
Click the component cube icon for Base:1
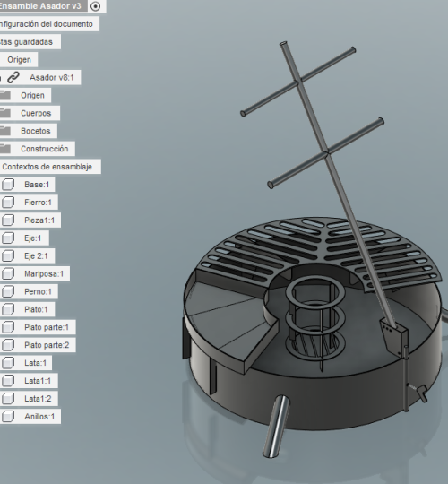[x=8, y=185]
